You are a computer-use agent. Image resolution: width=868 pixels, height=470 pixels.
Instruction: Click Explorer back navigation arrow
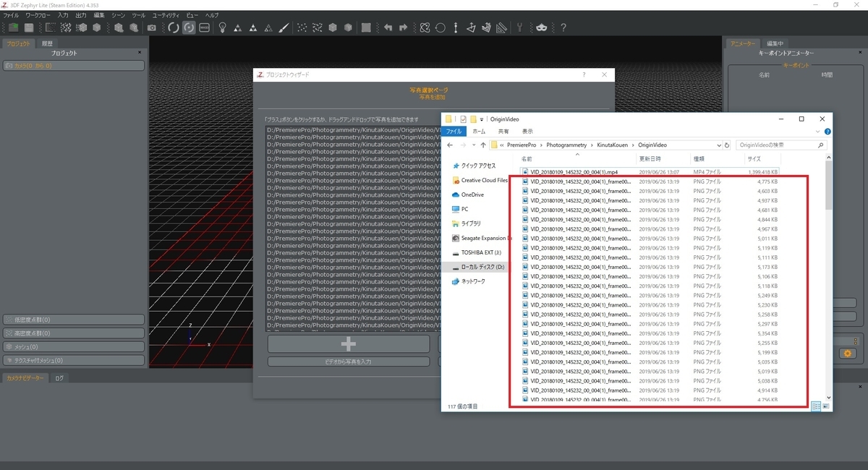[449, 145]
